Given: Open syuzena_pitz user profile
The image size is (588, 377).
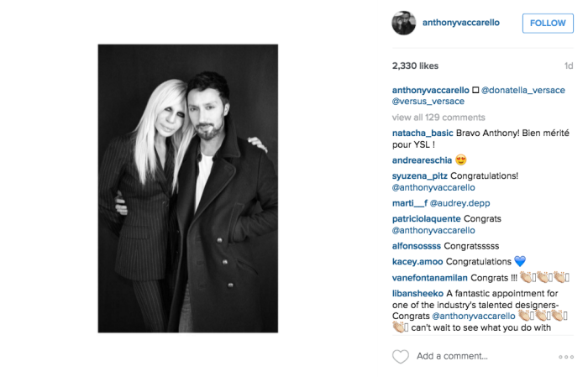Looking at the screenshot, I should coord(420,175).
